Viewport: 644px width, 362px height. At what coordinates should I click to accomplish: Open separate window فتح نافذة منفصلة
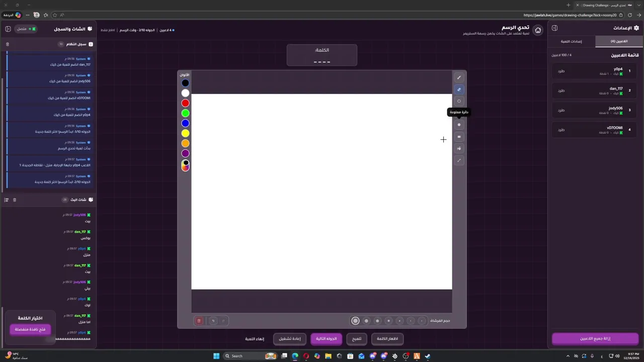(x=30, y=329)
